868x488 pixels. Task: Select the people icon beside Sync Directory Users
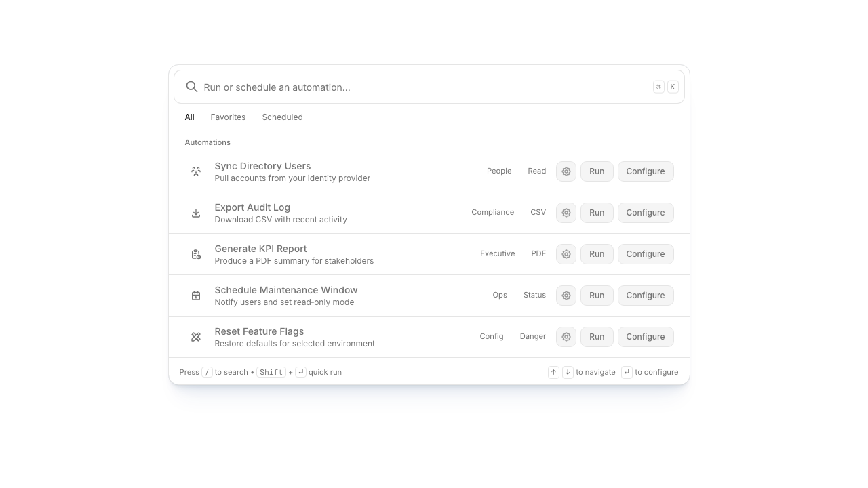point(196,171)
